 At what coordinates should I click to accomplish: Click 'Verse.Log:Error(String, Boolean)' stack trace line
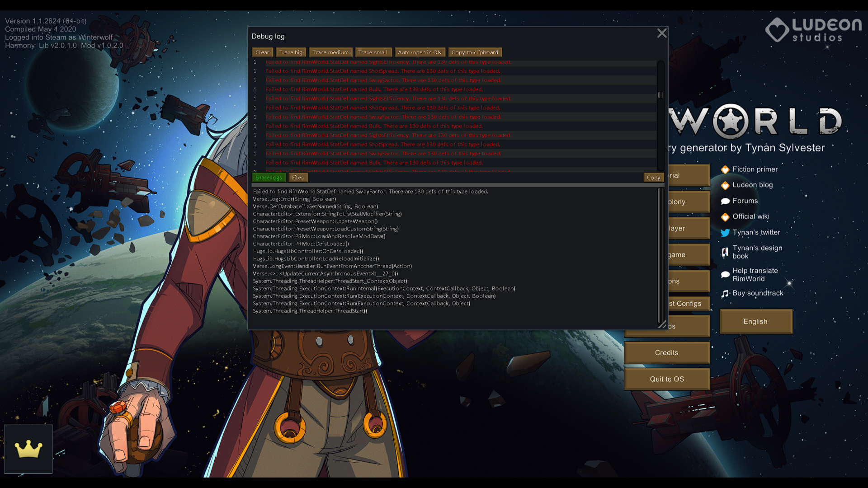(294, 199)
